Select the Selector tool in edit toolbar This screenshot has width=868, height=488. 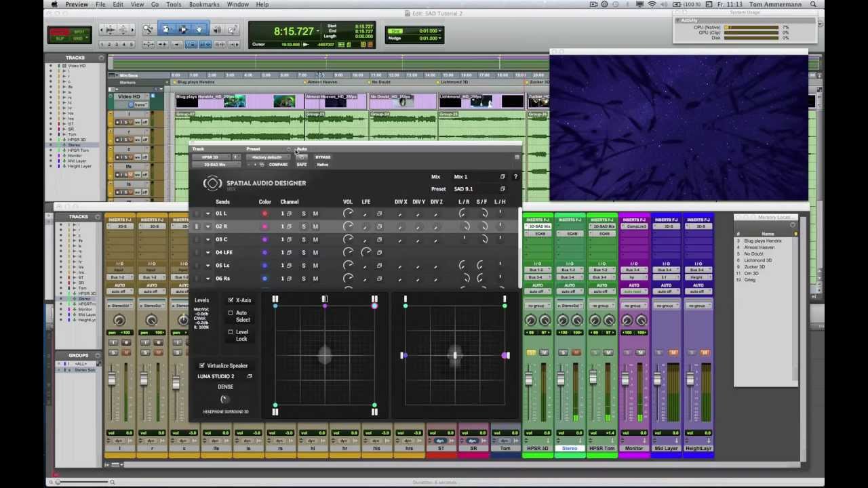coord(183,29)
